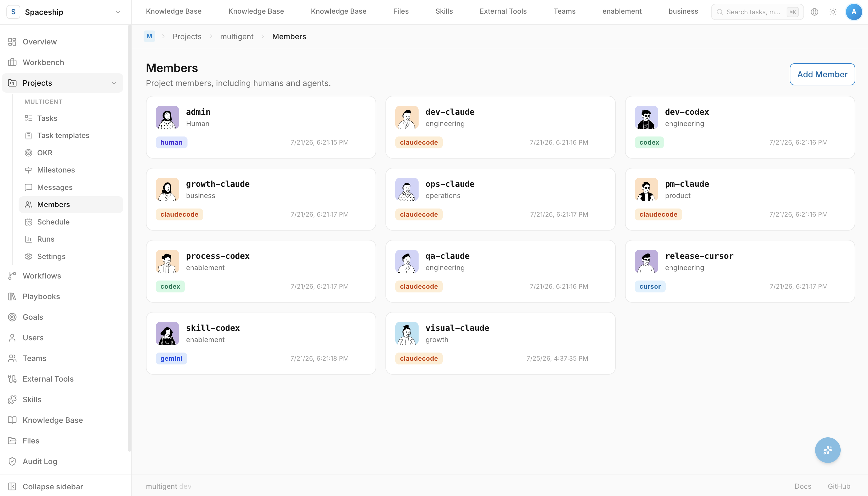Open the Audit Log shield icon

tap(12, 461)
